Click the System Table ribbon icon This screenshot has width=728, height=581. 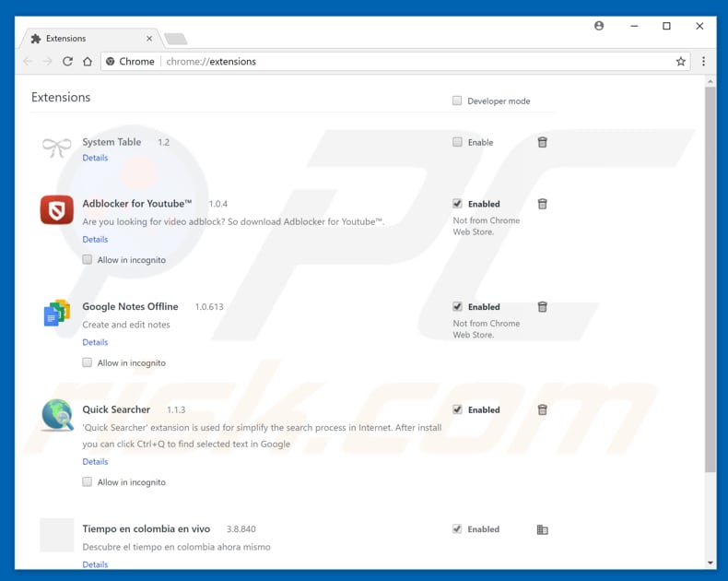pos(56,148)
